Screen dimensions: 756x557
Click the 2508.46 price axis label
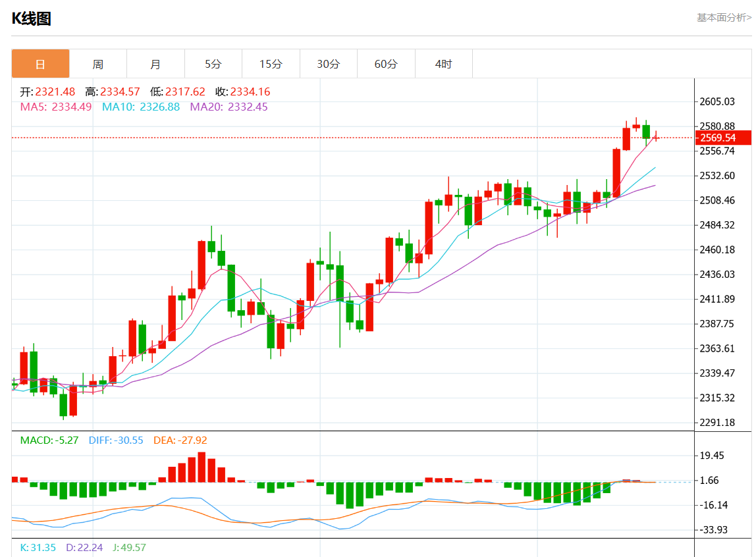coord(717,200)
